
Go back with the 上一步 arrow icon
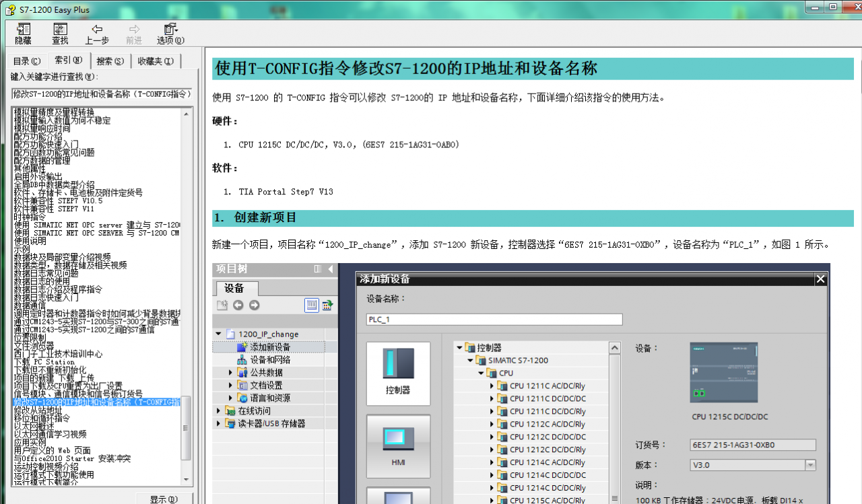click(97, 29)
